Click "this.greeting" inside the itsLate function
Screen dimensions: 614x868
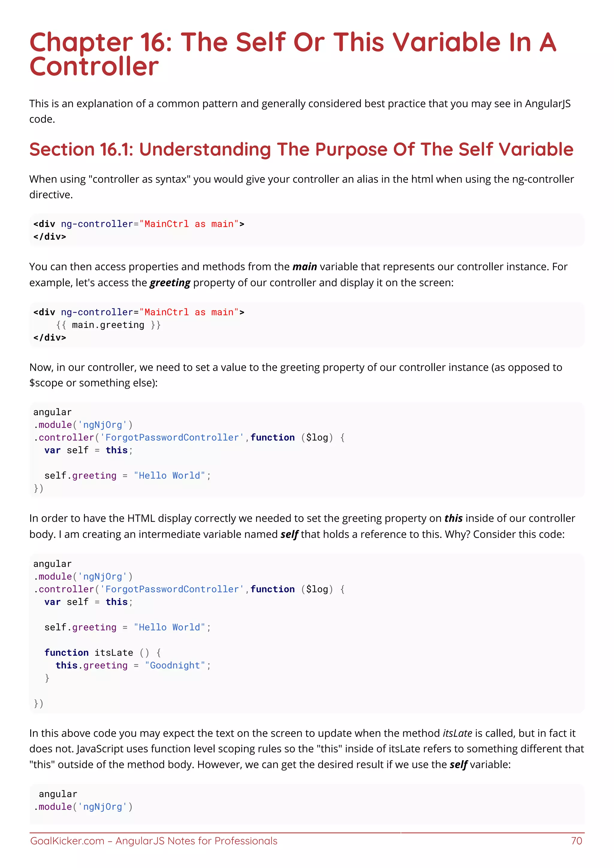tap(91, 665)
